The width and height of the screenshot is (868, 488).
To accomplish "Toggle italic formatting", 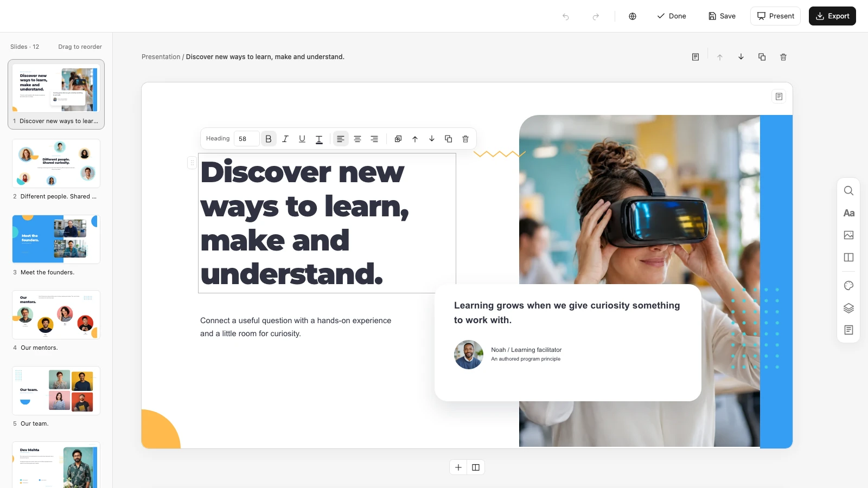I will pos(285,139).
